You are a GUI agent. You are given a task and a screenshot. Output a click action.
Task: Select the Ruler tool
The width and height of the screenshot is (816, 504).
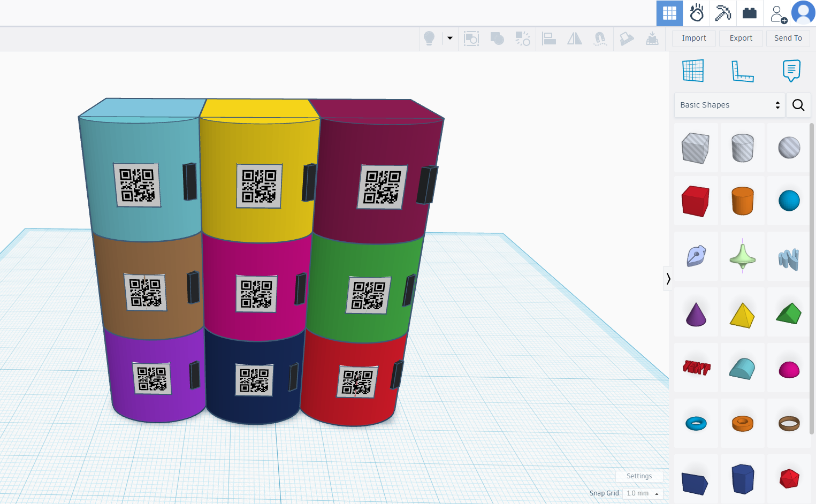tap(743, 71)
